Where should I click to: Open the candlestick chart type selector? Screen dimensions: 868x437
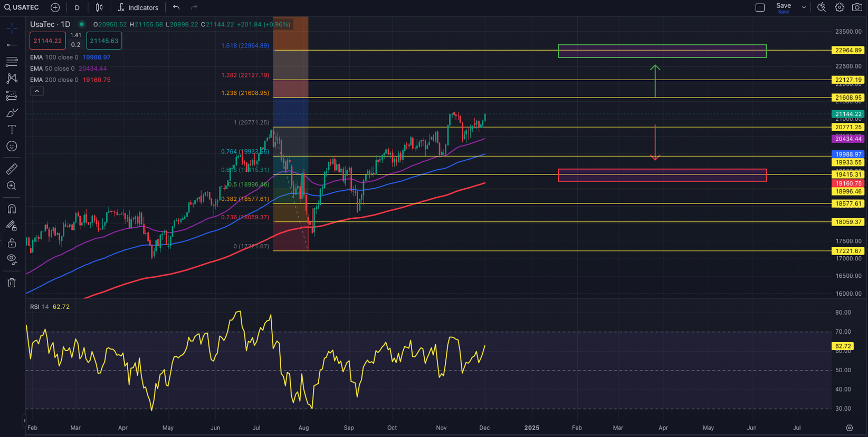99,7
